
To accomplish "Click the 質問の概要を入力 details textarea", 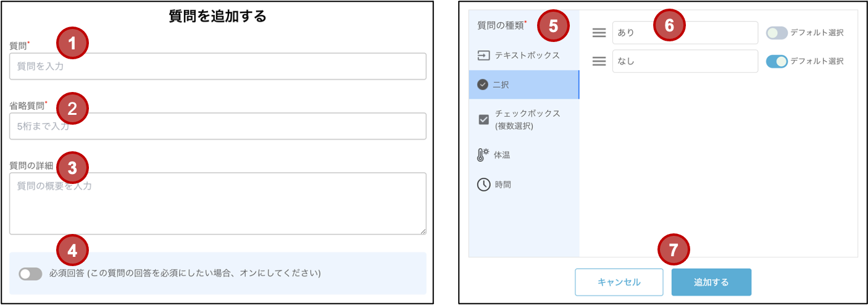I will [x=218, y=204].
